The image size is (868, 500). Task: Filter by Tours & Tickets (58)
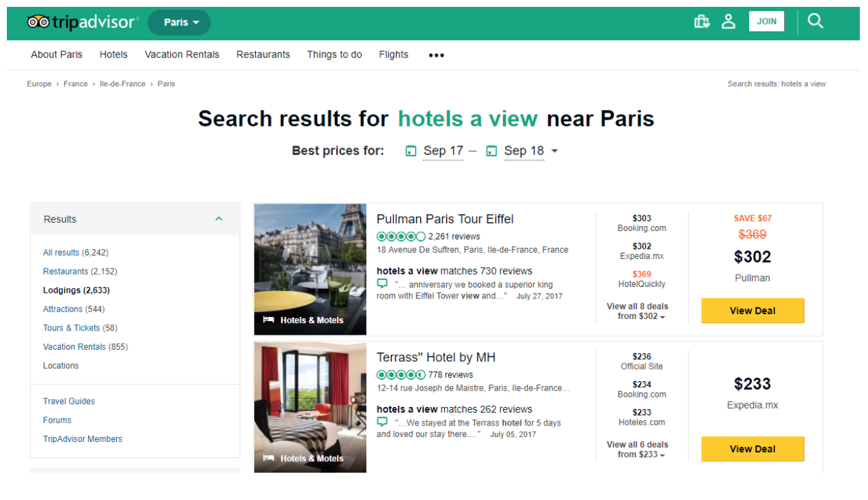(80, 328)
